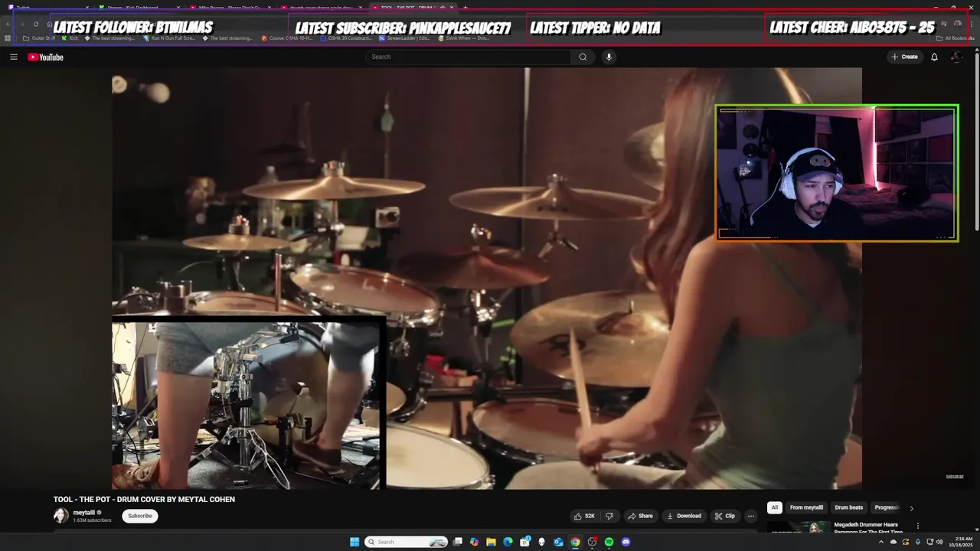Open Alienware app on the taskbar
The height and width of the screenshot is (551, 980).
541,542
